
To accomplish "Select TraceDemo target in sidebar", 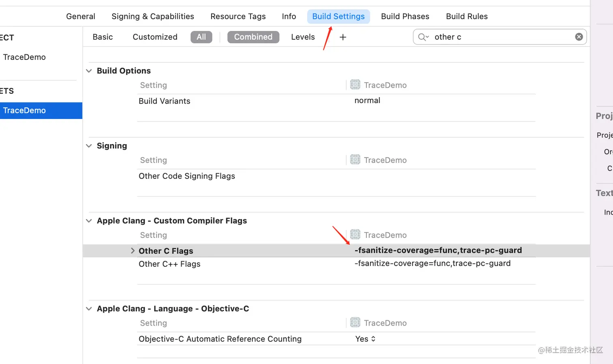I will 24,111.
